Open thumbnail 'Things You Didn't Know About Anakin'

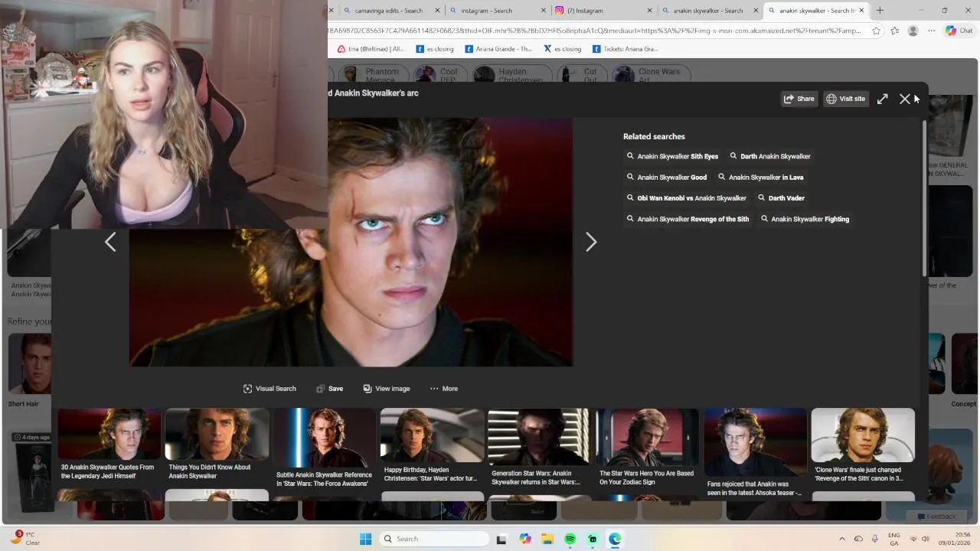tap(217, 445)
